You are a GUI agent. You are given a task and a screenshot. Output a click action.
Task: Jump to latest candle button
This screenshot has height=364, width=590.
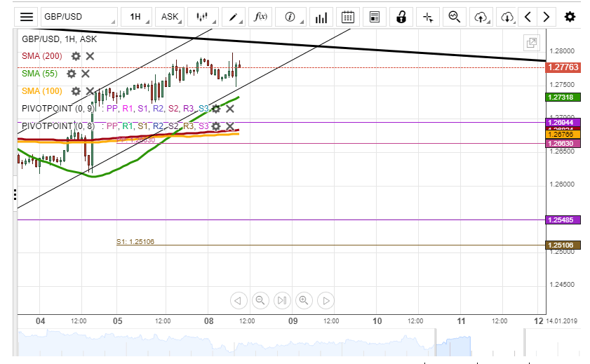[x=282, y=301]
